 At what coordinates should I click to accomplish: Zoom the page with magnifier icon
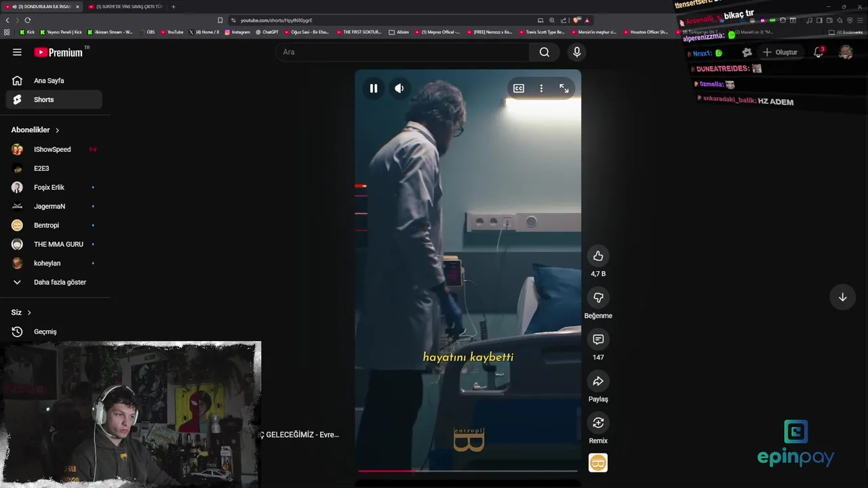coord(552,20)
